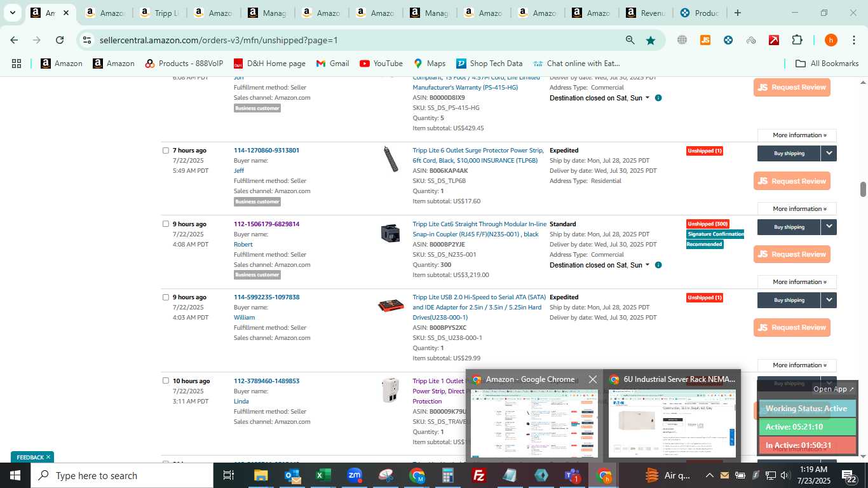Viewport: 868px width, 488px height.
Task: Open Microsoft Teams from taskbar
Action: (x=572, y=475)
